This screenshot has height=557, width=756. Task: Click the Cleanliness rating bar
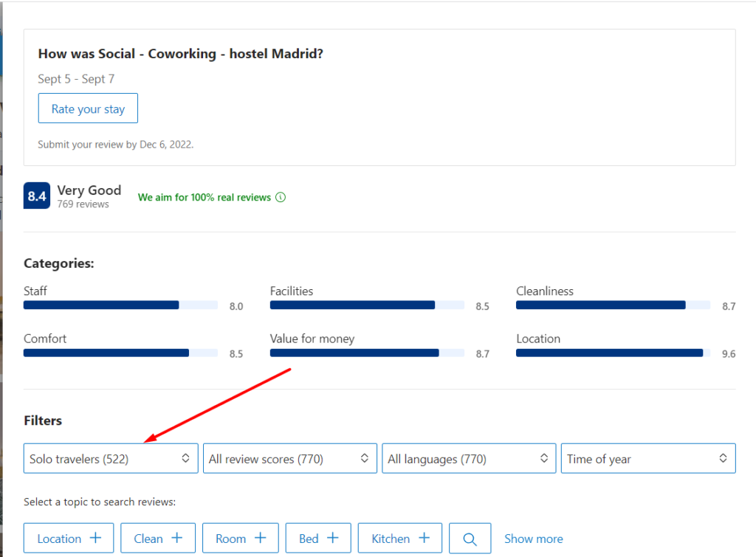coord(613,305)
